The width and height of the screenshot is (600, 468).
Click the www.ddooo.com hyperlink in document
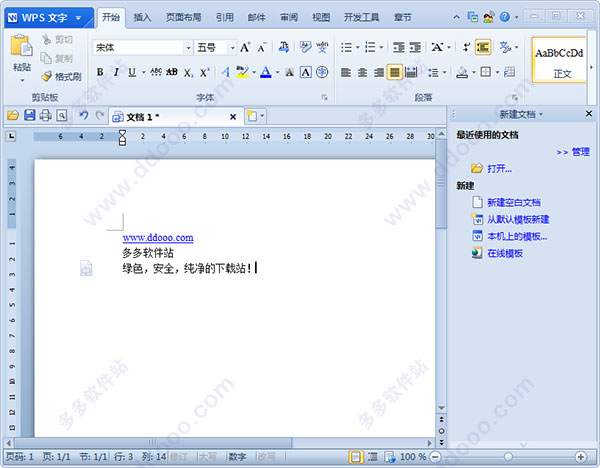158,238
